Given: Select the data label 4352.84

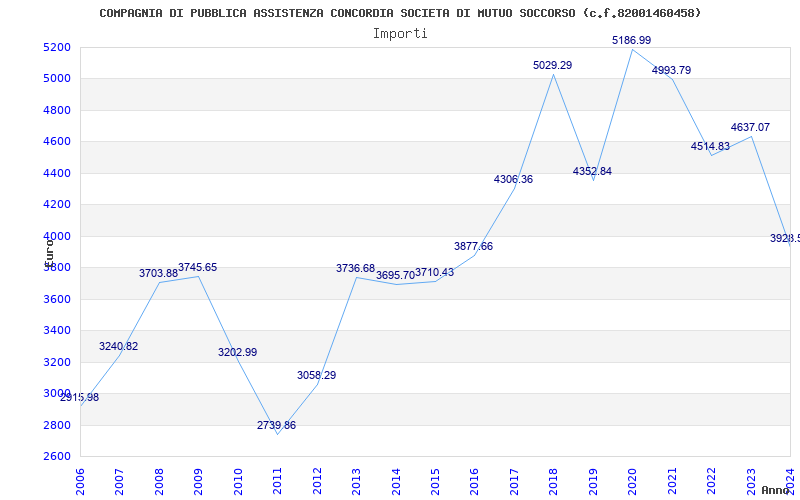Looking at the screenshot, I should point(592,171).
